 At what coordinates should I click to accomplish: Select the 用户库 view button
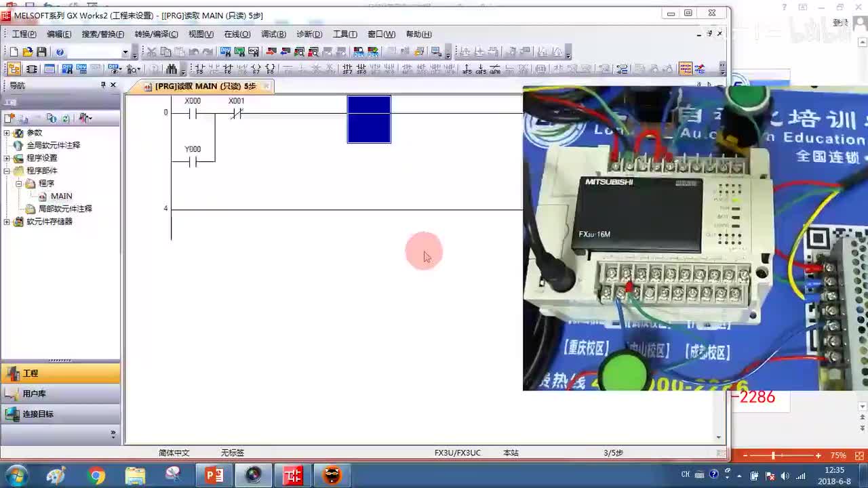(60, 394)
